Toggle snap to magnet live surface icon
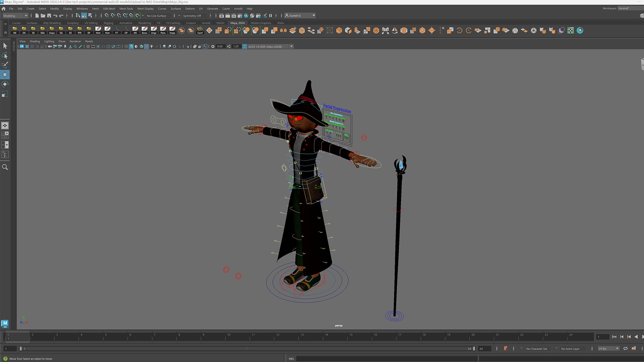Viewport: 644px width, 362px height. click(138, 16)
